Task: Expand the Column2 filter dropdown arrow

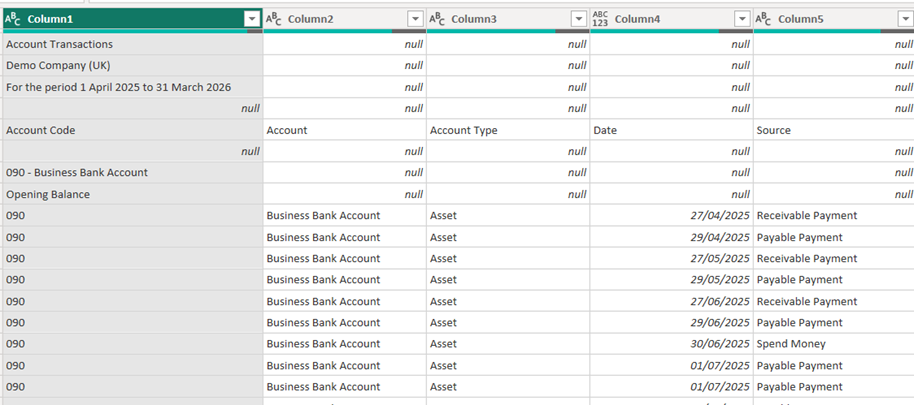Action: [x=415, y=19]
